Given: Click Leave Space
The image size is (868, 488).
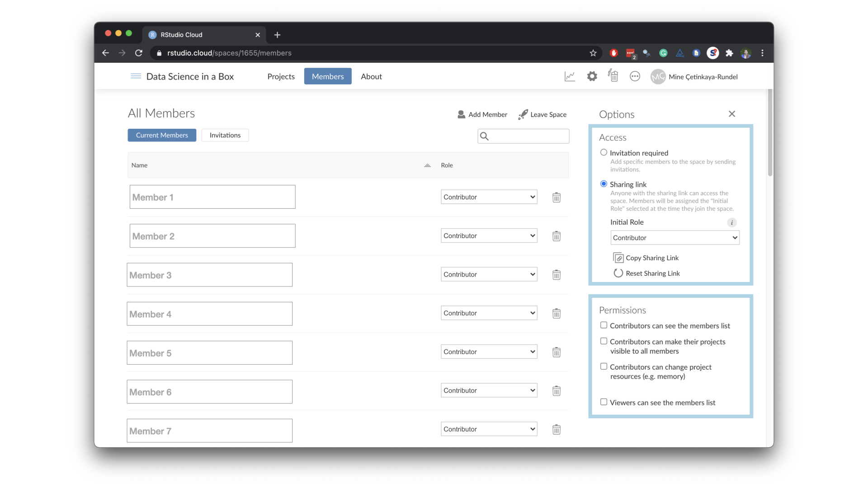Looking at the screenshot, I should [542, 114].
